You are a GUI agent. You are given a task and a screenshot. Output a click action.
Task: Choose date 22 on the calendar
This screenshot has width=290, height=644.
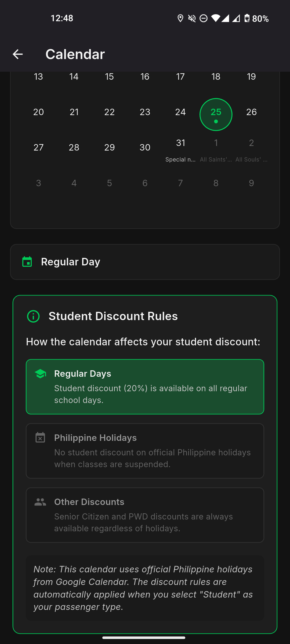(x=110, y=112)
